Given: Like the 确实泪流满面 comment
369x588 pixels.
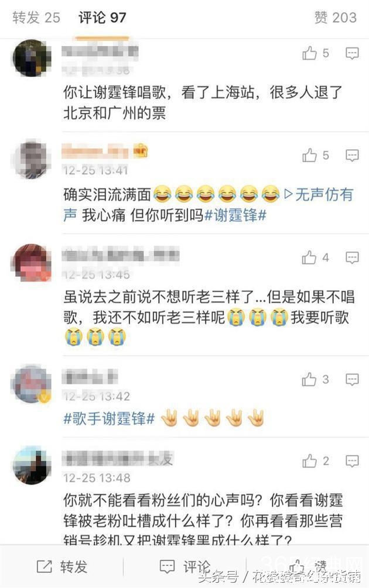Looking at the screenshot, I should coord(315,155).
